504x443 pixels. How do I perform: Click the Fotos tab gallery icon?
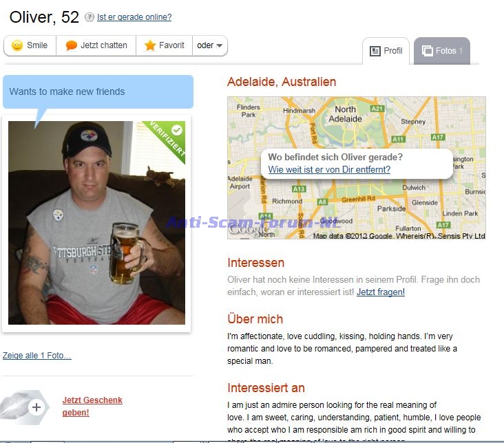427,51
